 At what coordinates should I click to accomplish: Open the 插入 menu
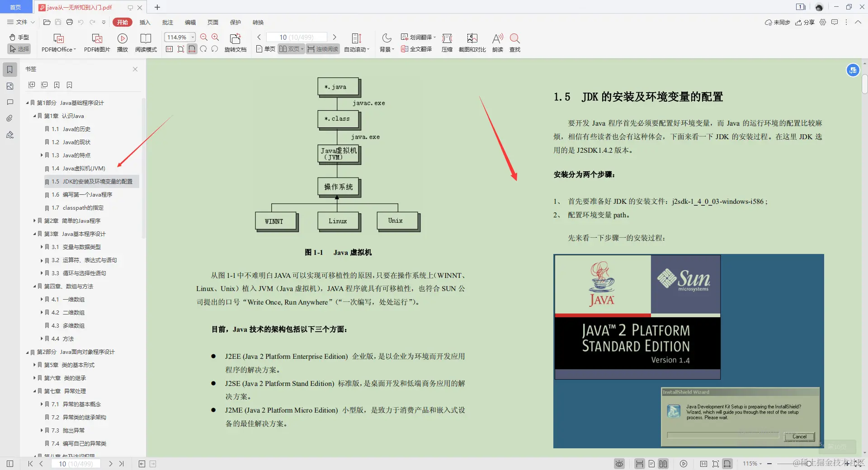click(145, 22)
